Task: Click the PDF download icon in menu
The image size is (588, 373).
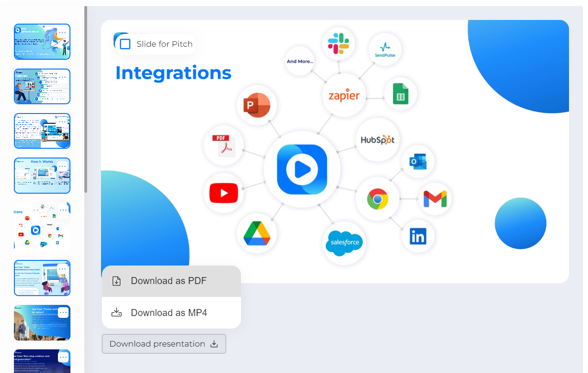Action: pyautogui.click(x=117, y=281)
